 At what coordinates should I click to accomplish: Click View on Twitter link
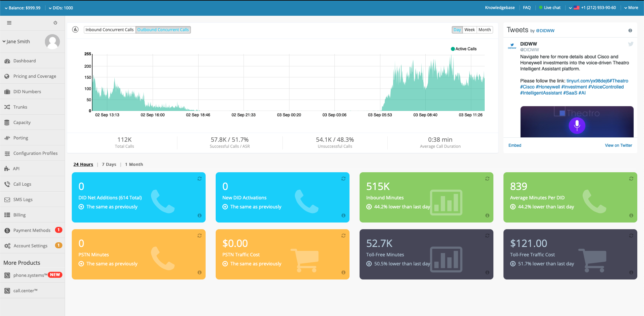[x=619, y=145]
